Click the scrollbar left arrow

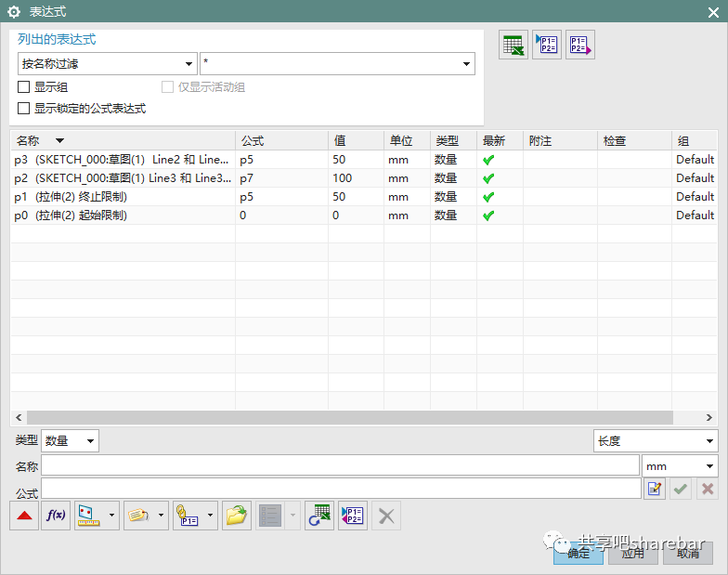[x=19, y=417]
